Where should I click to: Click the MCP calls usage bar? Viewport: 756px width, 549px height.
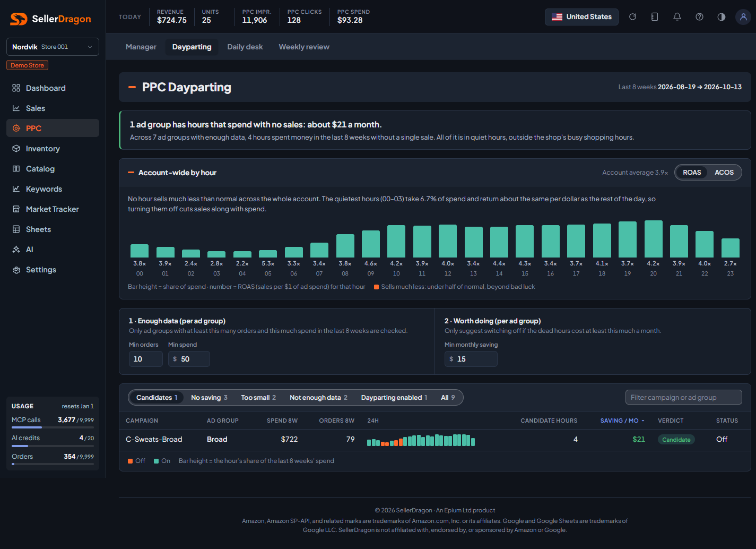pos(53,427)
